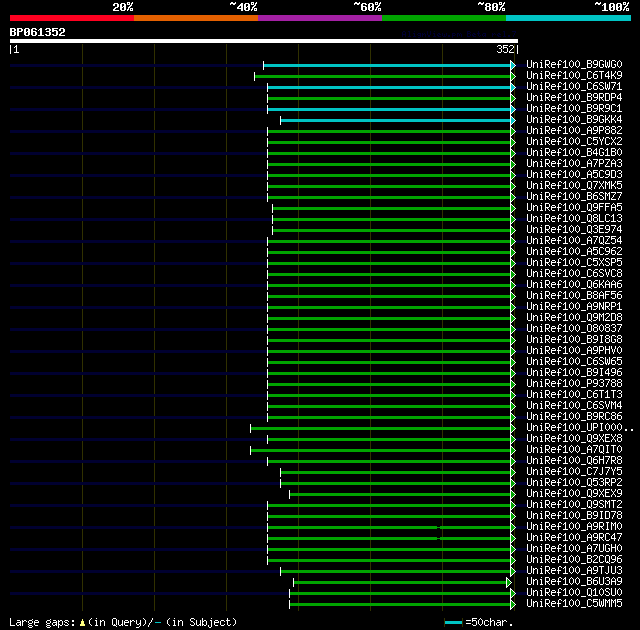Click the white query sequence bar
Viewport: 640px width, 630px height.
(x=264, y=41)
